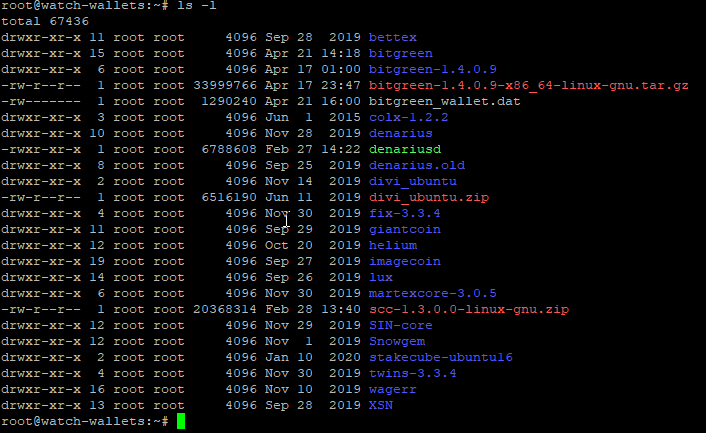Image resolution: width=706 pixels, height=433 pixels.
Task: Select the Snowgem directory name
Action: click(396, 341)
